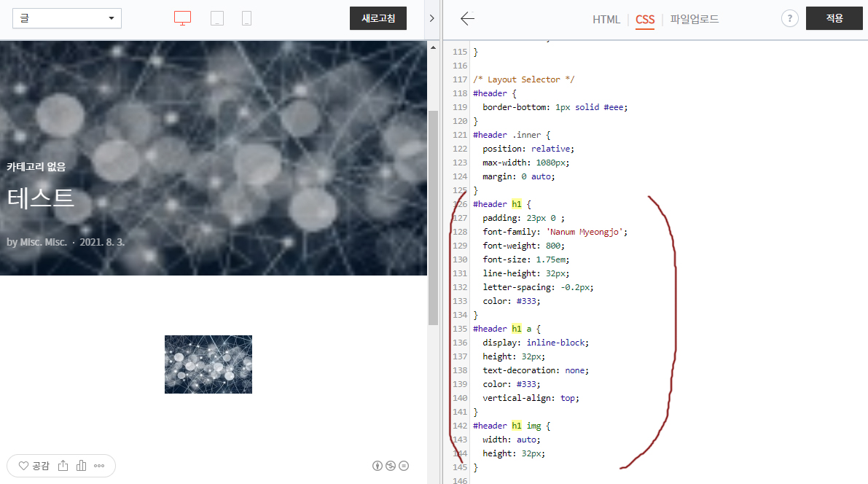Click the 카테고리 없음 category link
This screenshot has width=868, height=484.
click(x=36, y=167)
